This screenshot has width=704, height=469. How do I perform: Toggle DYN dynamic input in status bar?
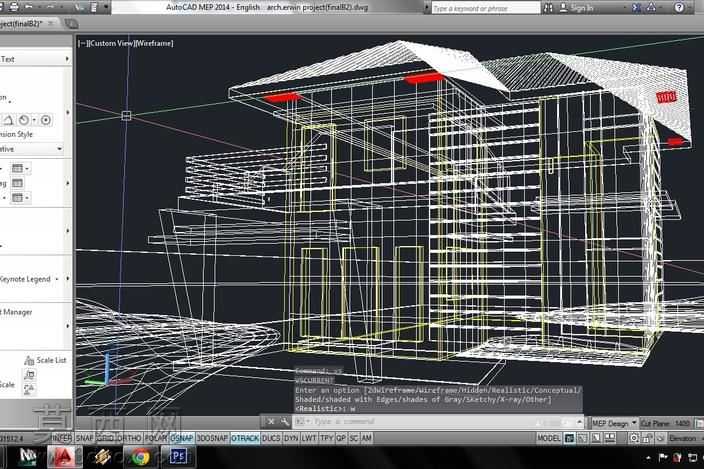tap(291, 438)
